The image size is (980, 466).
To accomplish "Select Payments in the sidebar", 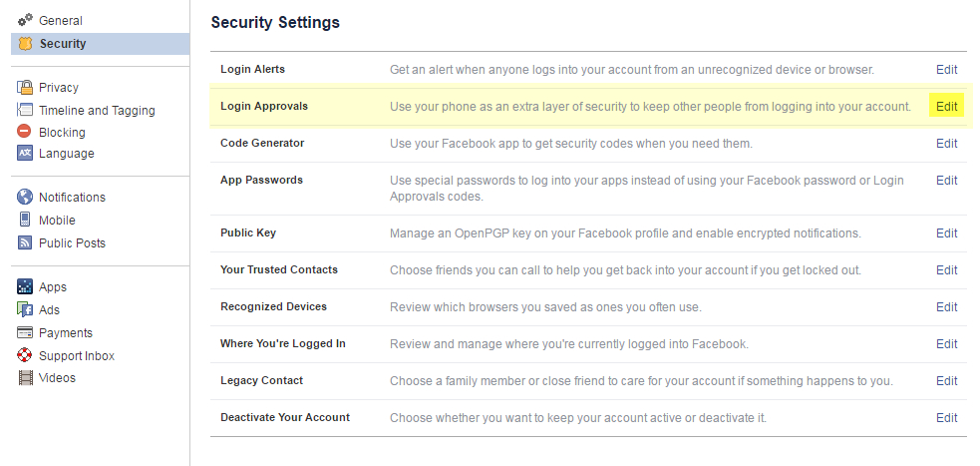I will 66,333.
